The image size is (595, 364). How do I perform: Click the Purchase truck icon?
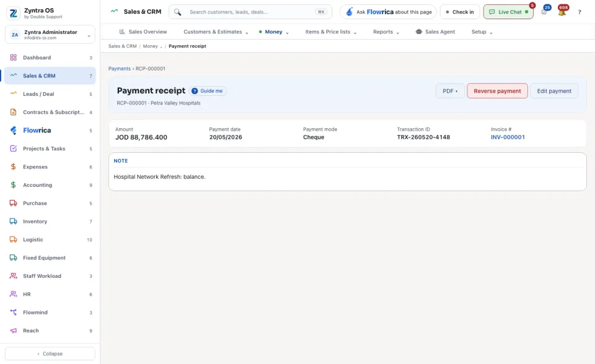[x=13, y=203]
